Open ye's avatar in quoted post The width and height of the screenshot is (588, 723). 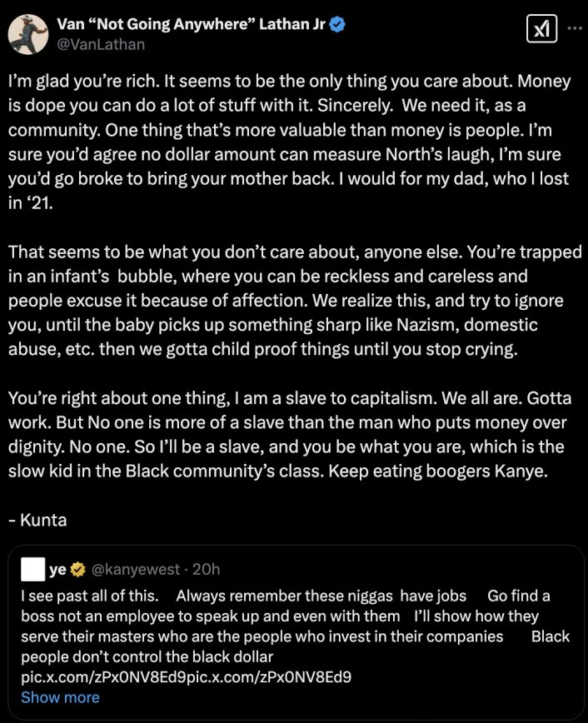click(32, 570)
